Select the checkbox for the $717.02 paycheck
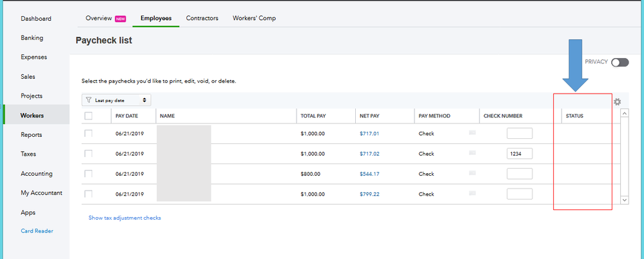This screenshot has width=644, height=259. point(88,154)
